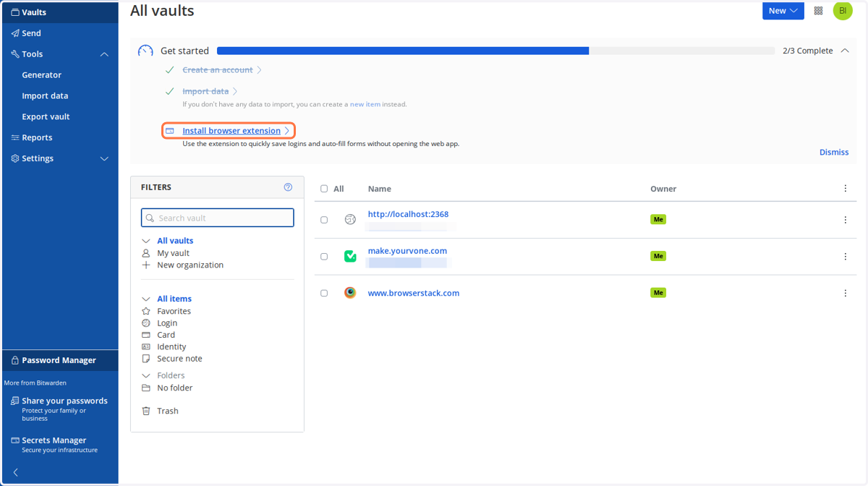Open Reports in the sidebar
The height and width of the screenshot is (486, 868).
click(x=37, y=137)
